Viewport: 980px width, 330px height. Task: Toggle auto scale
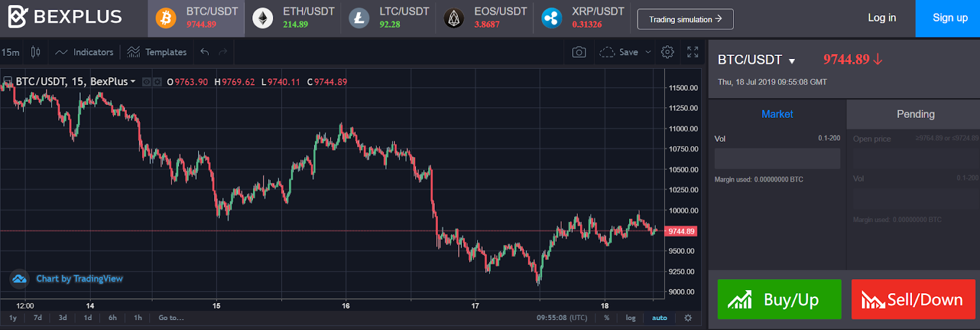(660, 318)
